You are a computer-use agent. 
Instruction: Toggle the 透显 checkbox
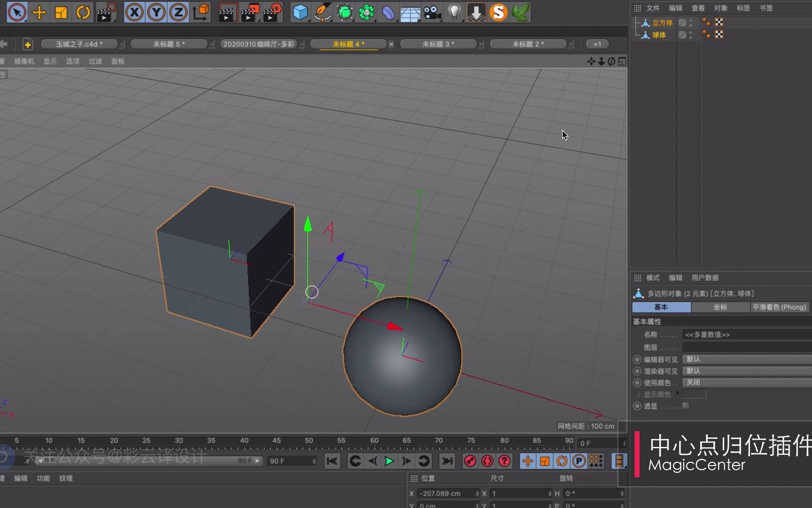tap(686, 406)
